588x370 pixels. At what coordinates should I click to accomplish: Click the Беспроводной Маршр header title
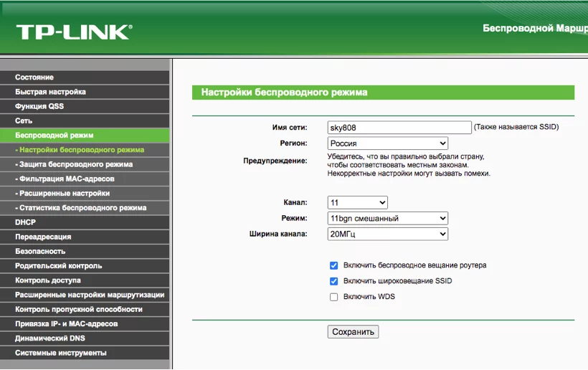coord(535,29)
